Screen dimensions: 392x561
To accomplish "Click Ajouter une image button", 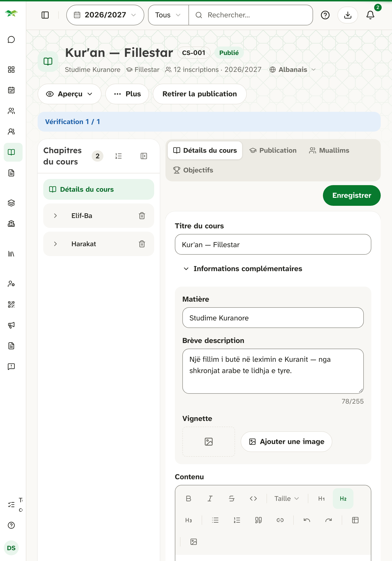I will point(286,441).
